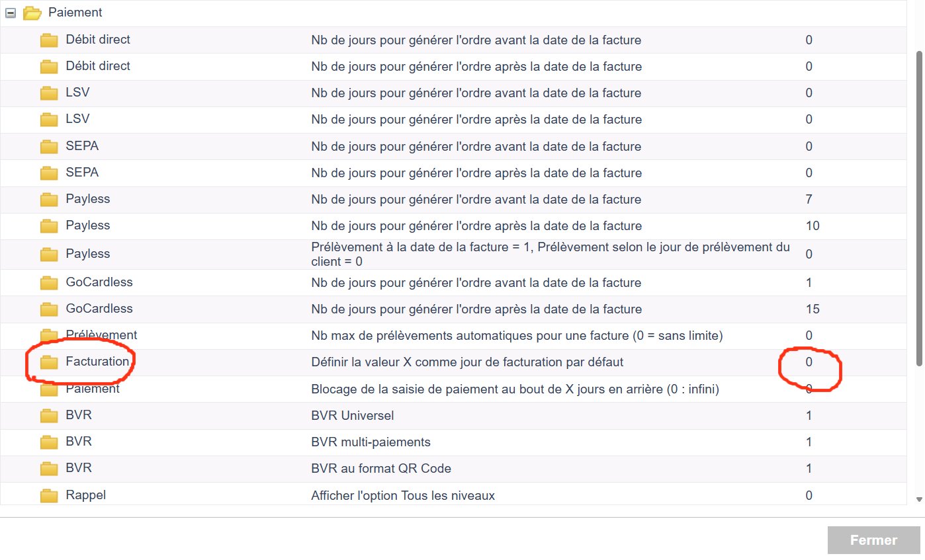Viewport: 925px width, 560px height.
Task: Close the dialog with the Fermer button
Action: (x=873, y=540)
